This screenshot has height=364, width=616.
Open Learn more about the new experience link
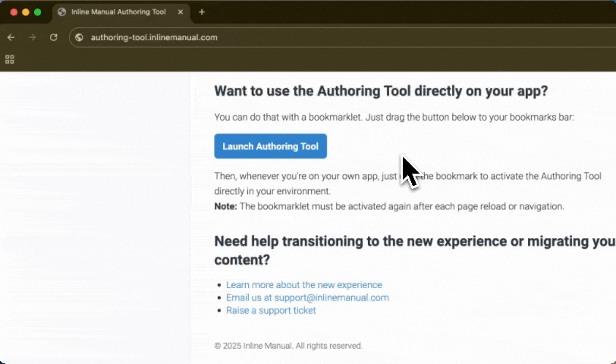[303, 284]
